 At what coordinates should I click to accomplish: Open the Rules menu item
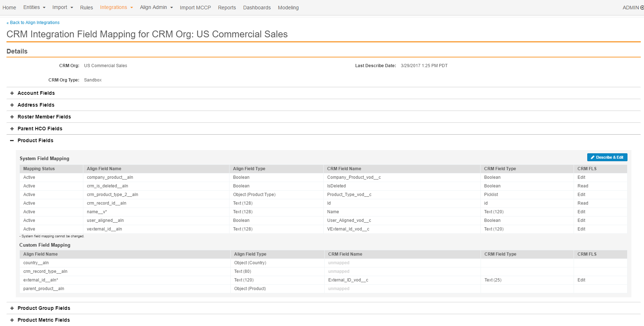86,8
